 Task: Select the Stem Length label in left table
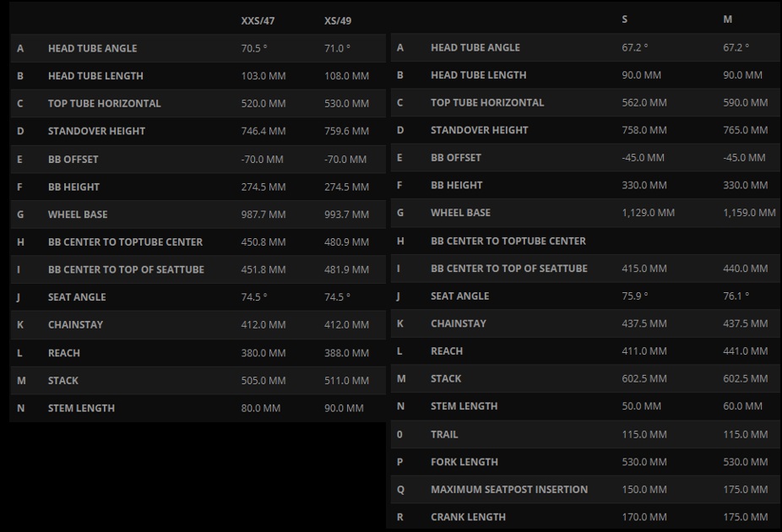point(81,409)
